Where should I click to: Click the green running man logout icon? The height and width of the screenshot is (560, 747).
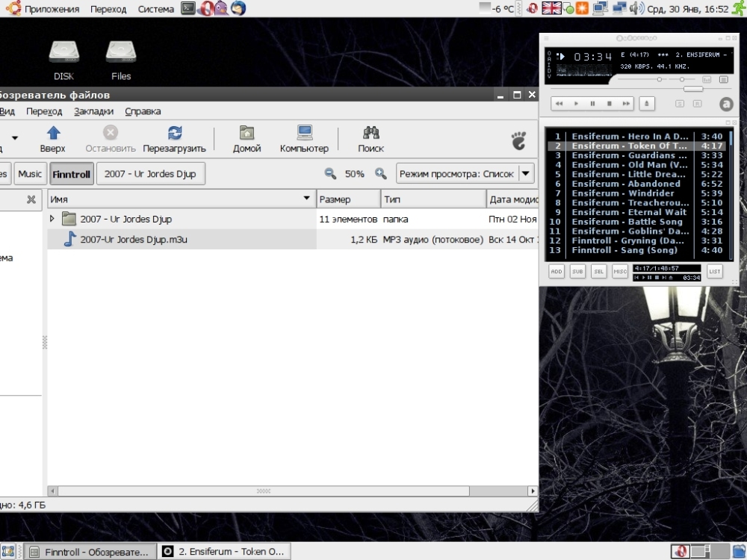(x=739, y=8)
